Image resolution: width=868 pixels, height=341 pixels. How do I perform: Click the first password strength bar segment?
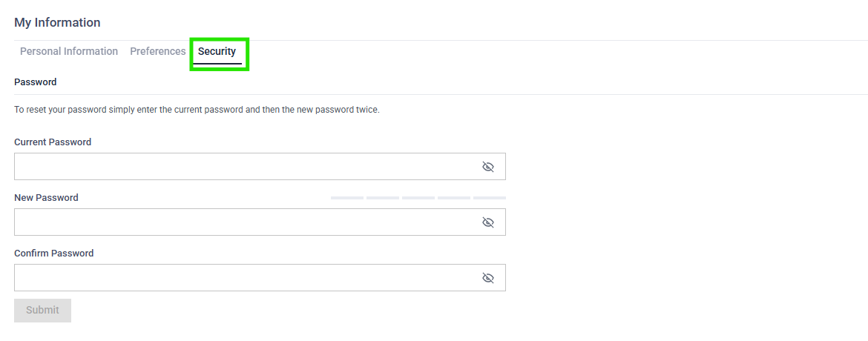[347, 198]
